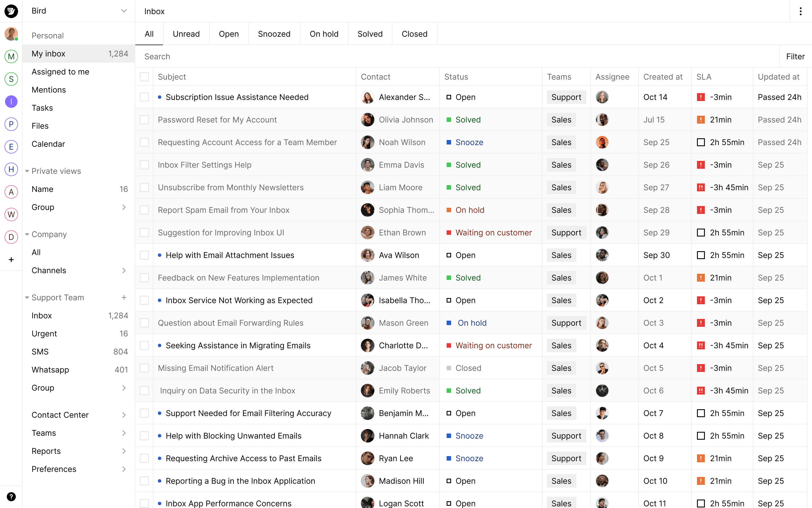Switch to the Open tab
This screenshot has width=812, height=508.
(x=229, y=34)
